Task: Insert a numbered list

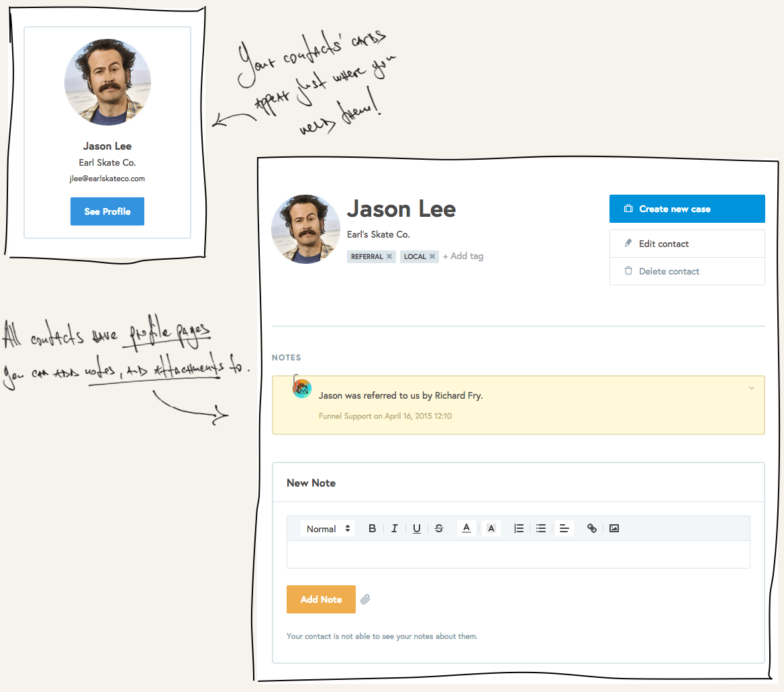Action: click(518, 528)
